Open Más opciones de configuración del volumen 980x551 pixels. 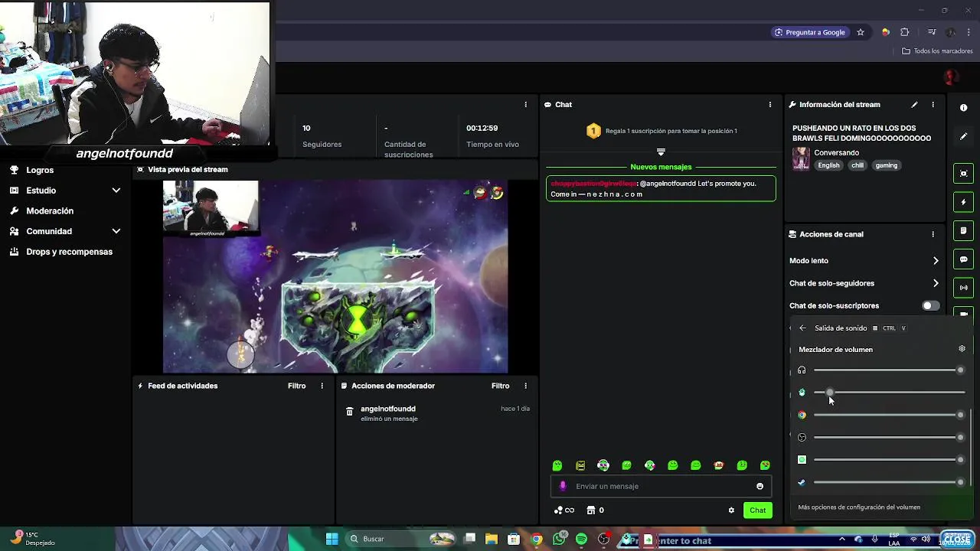[859, 507]
